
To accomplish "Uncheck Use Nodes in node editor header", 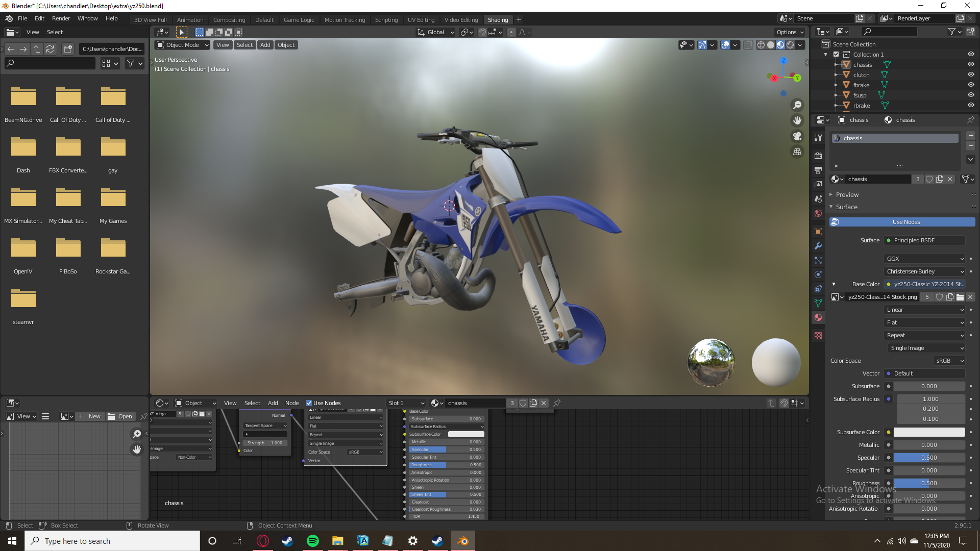I will [x=309, y=403].
